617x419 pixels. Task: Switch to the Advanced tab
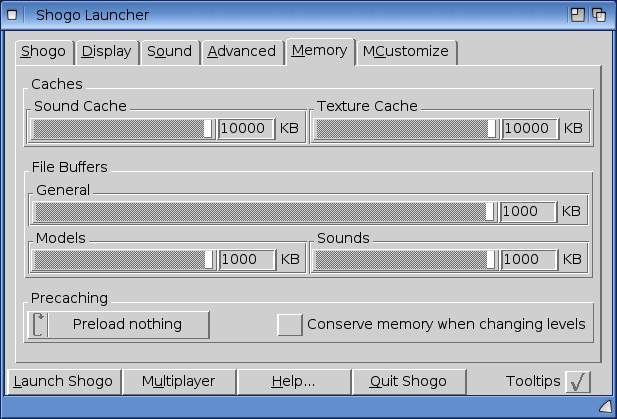[242, 52]
